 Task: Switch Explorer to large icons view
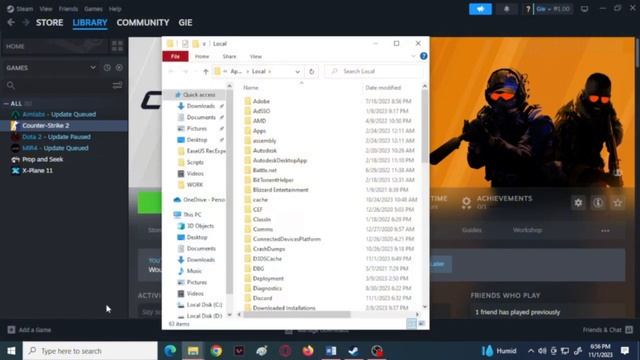pyautogui.click(x=421, y=324)
